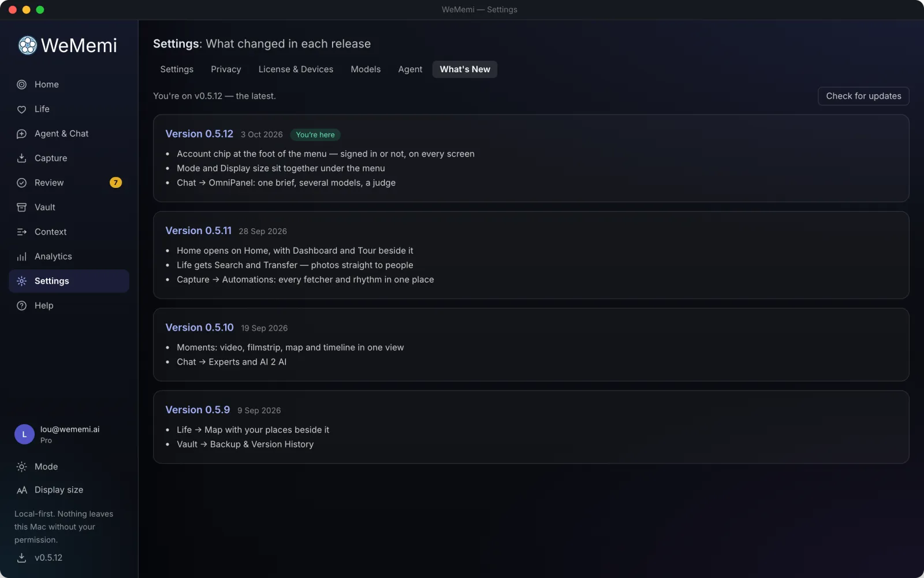Toggle Mode light/dark sun icon
This screenshot has width=924, height=578.
point(21,466)
